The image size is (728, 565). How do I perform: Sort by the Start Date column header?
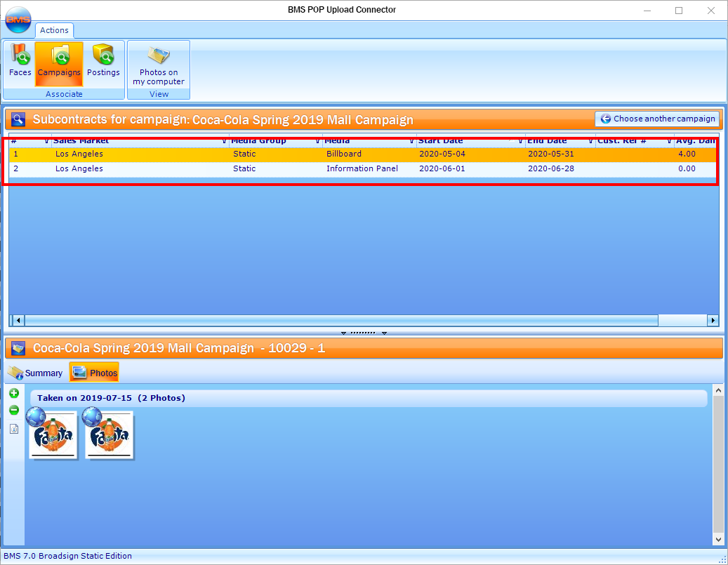(x=440, y=140)
